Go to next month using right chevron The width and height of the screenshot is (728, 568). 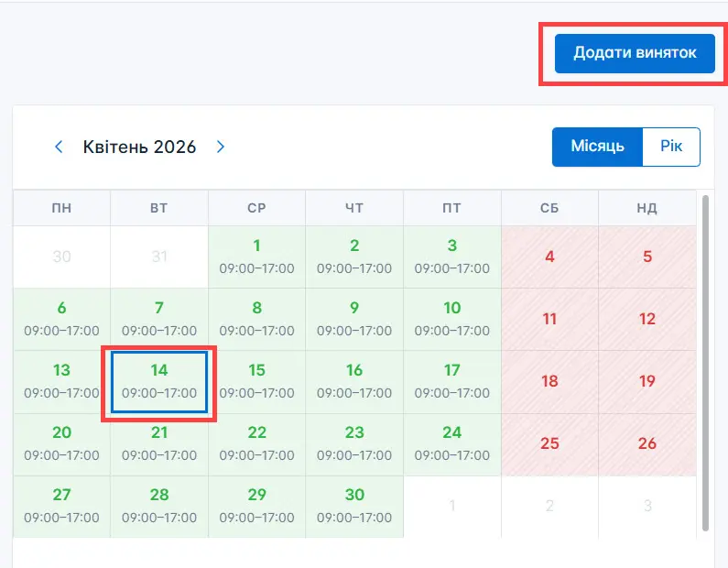click(x=220, y=147)
